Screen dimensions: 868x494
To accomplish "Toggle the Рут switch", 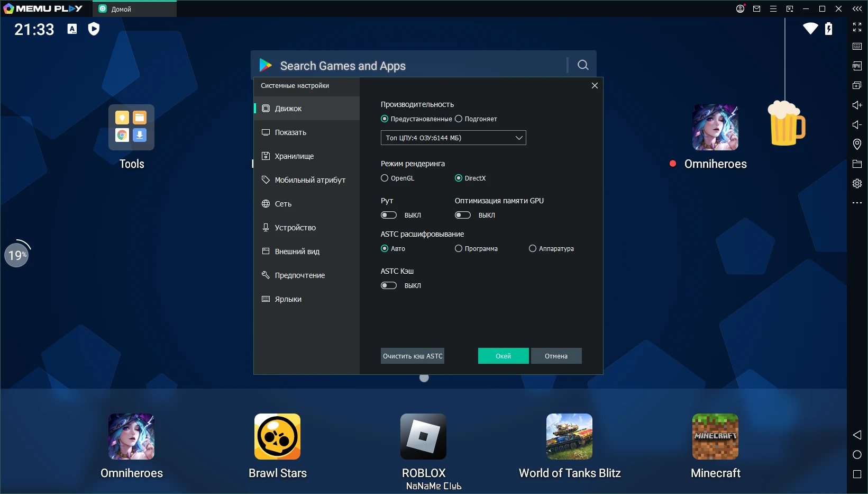I will tap(389, 215).
